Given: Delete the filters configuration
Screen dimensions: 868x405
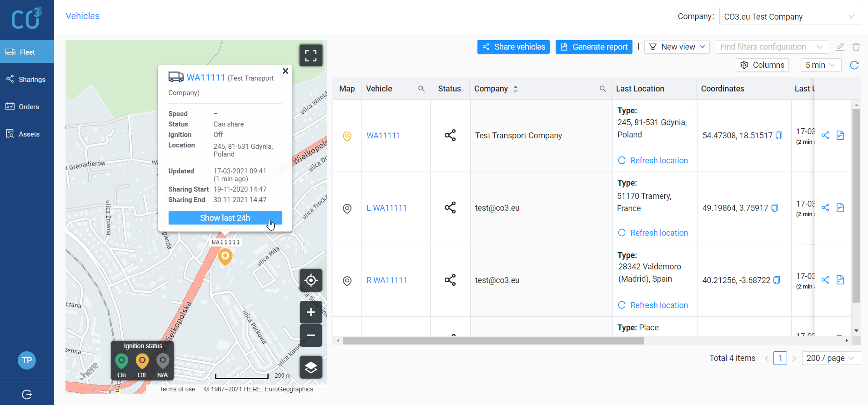Looking at the screenshot, I should tap(856, 47).
